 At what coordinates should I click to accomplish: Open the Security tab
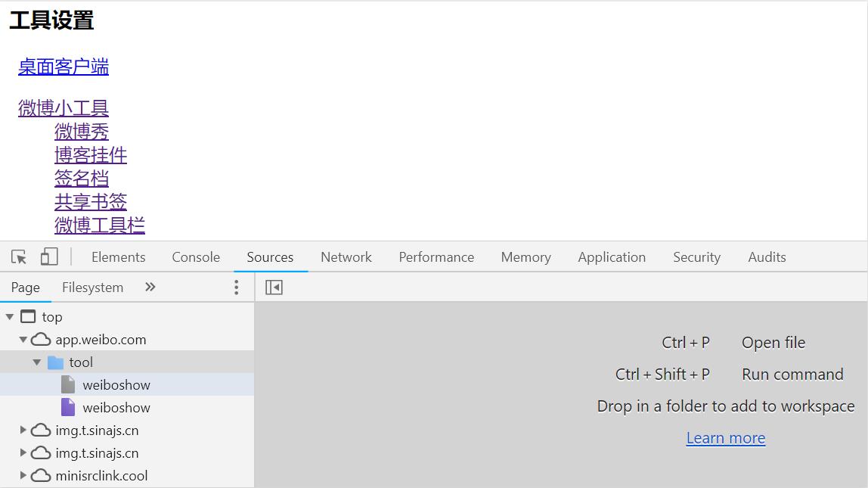697,257
